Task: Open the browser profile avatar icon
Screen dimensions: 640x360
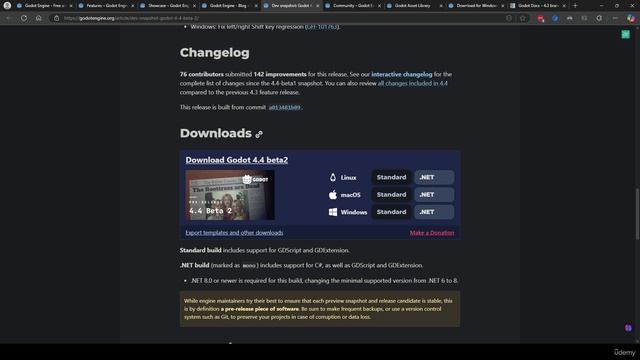Action: 7,6
